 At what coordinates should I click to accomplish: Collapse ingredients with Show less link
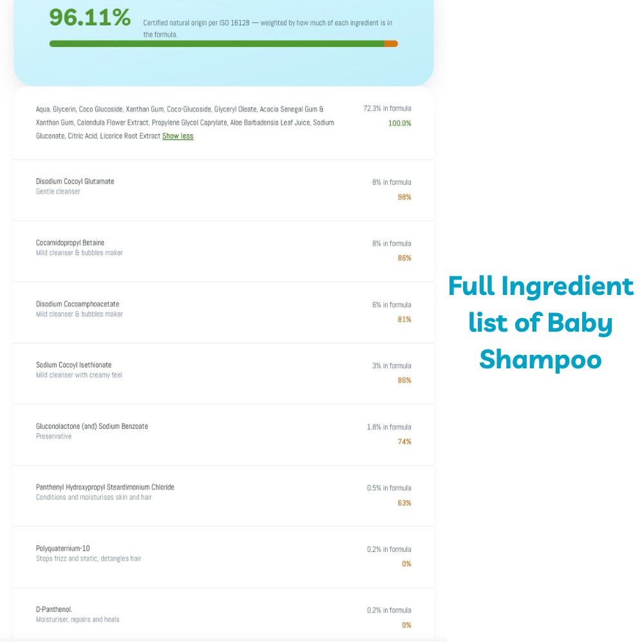[x=178, y=136]
